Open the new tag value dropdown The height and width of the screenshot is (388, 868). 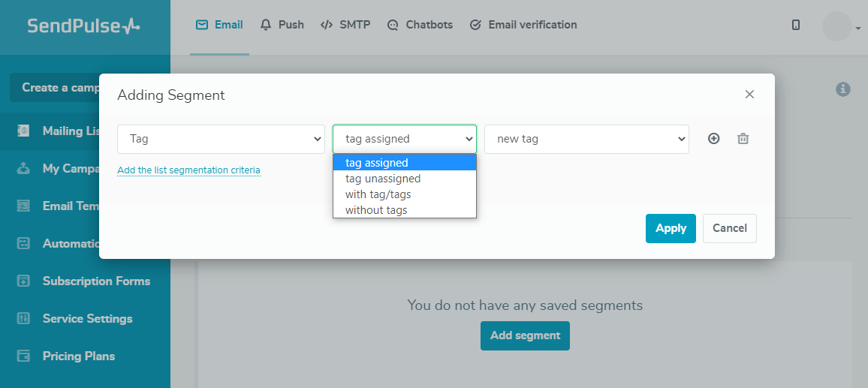click(586, 139)
